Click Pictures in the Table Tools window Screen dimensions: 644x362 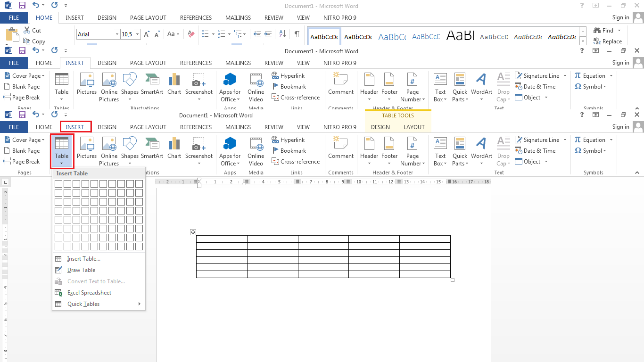pos(87,149)
